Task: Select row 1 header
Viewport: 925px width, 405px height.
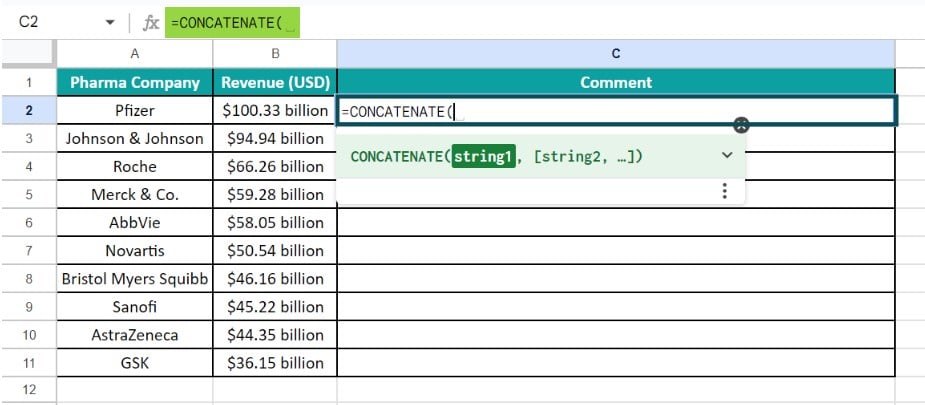Action: tap(29, 82)
